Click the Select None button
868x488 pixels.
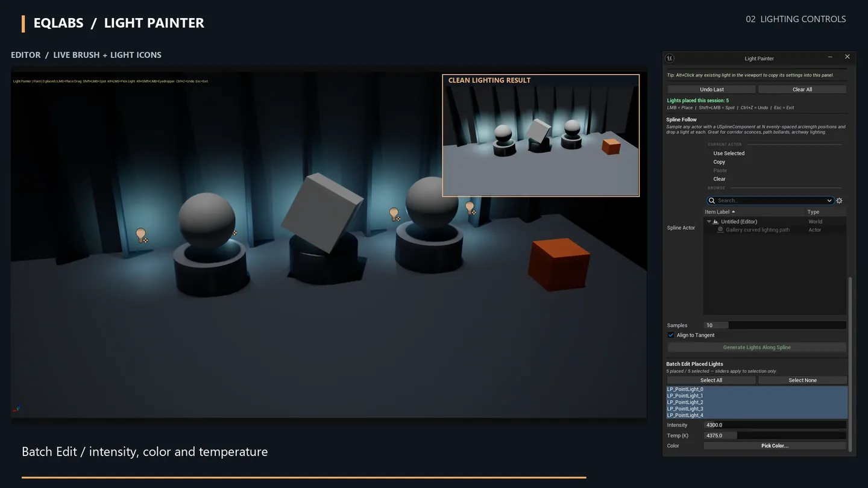click(802, 380)
